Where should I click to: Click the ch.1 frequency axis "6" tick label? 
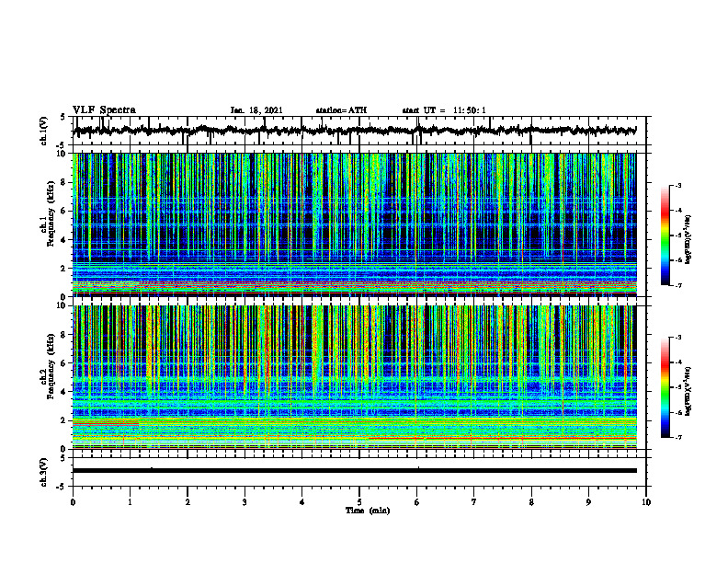[x=63, y=212]
